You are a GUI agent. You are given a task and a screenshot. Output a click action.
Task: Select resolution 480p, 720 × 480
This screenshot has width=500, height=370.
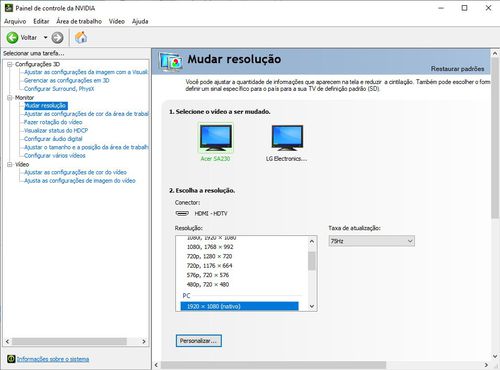pyautogui.click(x=208, y=284)
